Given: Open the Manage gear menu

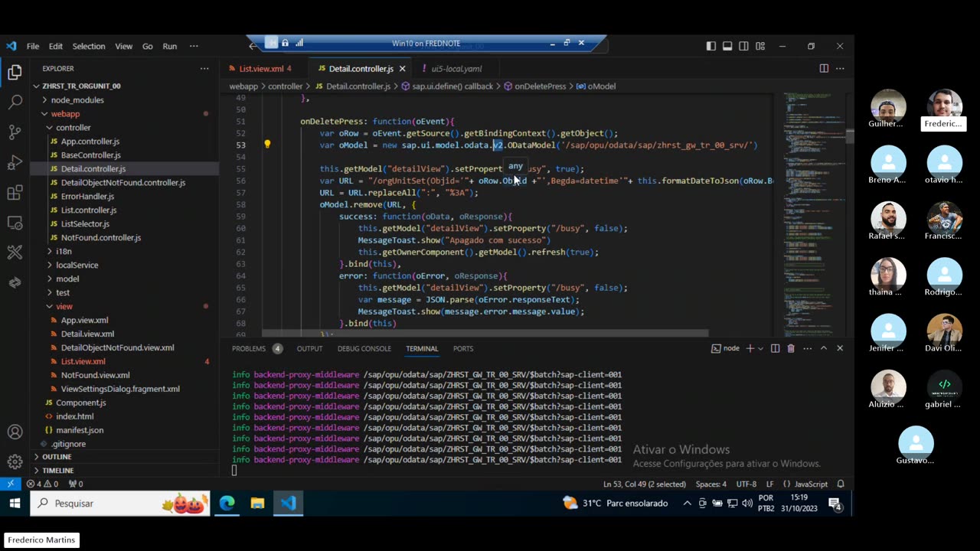Looking at the screenshot, I should click(x=15, y=462).
